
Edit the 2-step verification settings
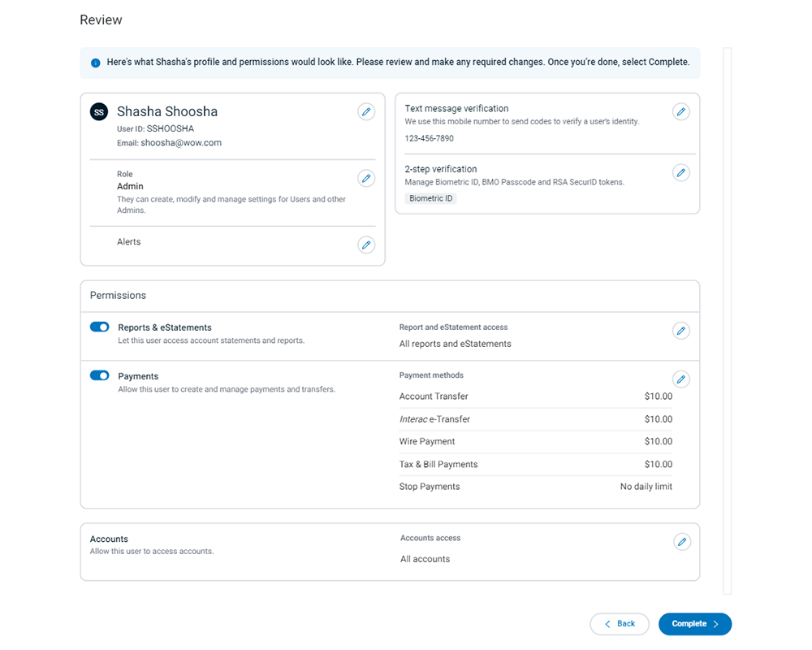pos(680,172)
